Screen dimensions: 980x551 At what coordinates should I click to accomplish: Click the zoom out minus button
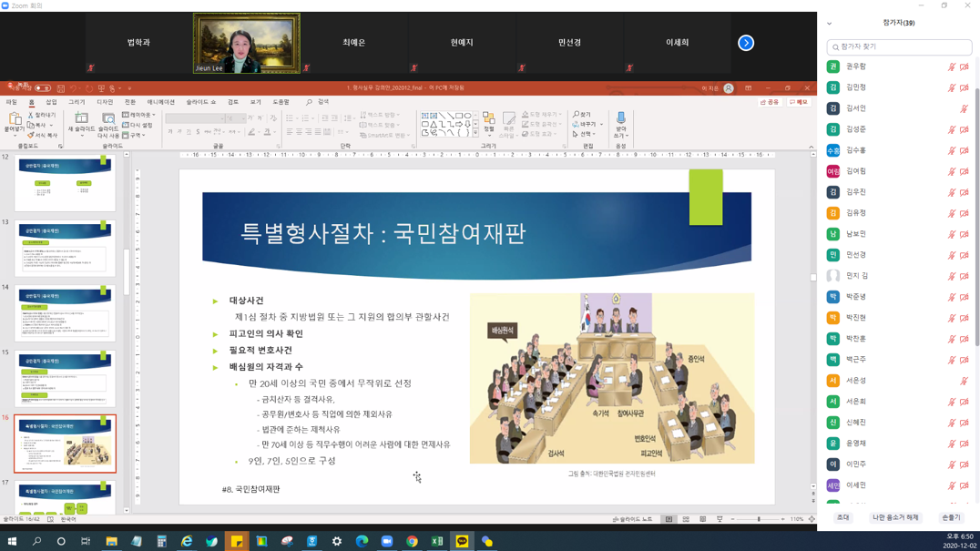tap(732, 519)
